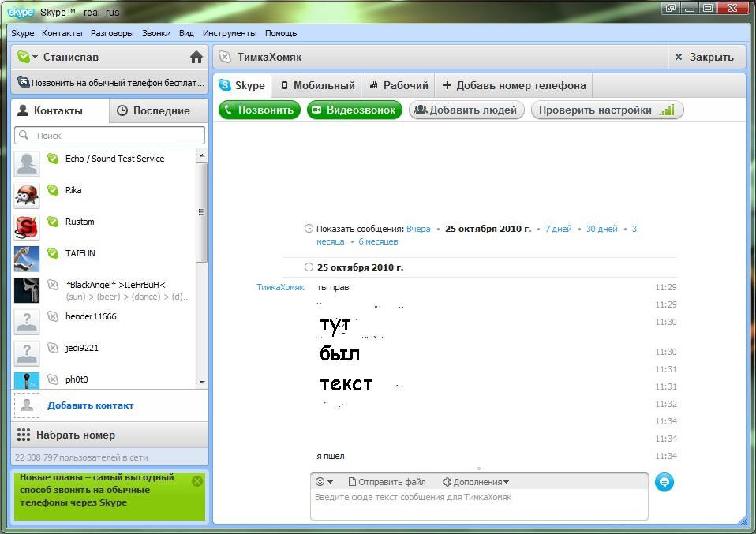Open the Контакты menu
756x534 pixels.
click(x=62, y=33)
